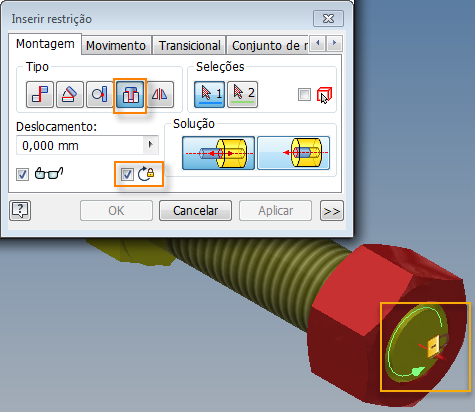Choose the Symmetry constraint type icon
This screenshot has width=475, height=412.
(x=160, y=94)
